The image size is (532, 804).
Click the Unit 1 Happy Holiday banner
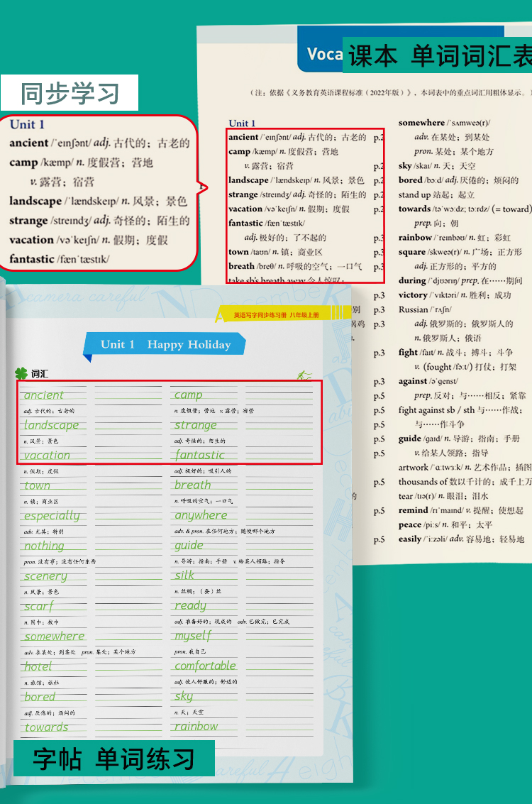tap(165, 345)
